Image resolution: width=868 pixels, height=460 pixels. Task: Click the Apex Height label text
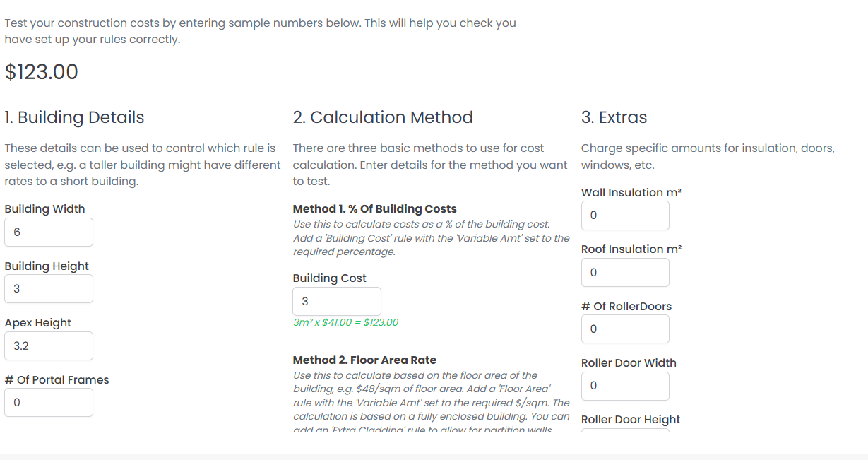[x=38, y=323]
